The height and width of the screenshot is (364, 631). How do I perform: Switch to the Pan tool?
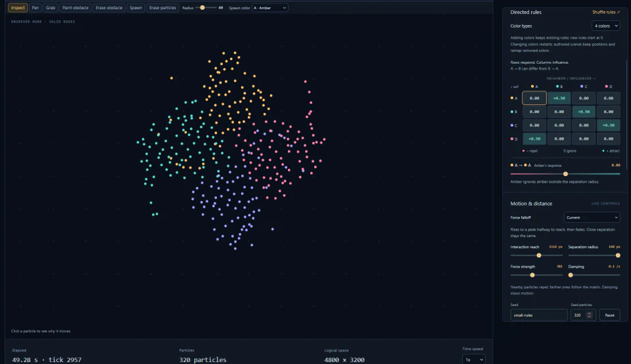tap(35, 8)
